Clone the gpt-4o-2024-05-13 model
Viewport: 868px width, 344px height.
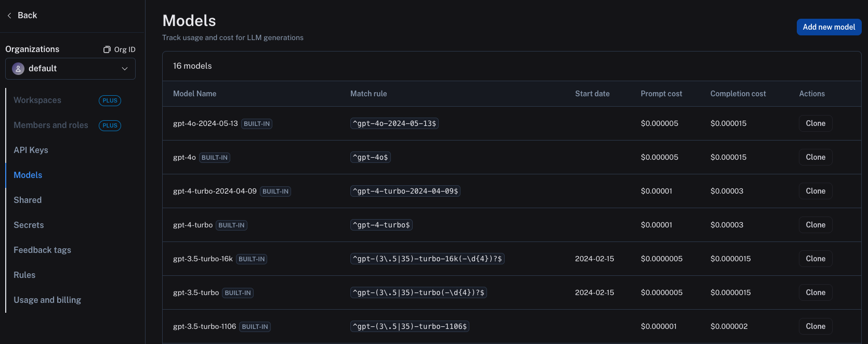point(815,123)
